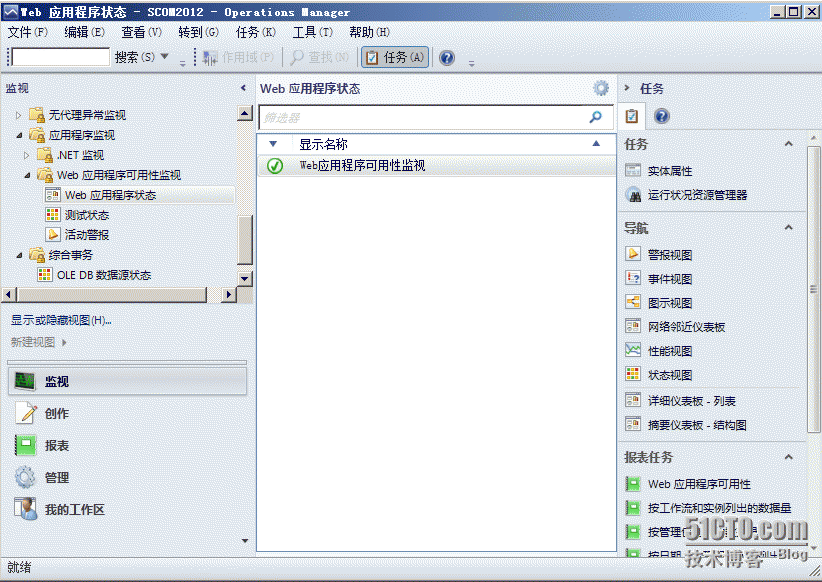Image resolution: width=822 pixels, height=582 pixels.
Task: Click the filter search magnifier icon
Action: pyautogui.click(x=596, y=117)
